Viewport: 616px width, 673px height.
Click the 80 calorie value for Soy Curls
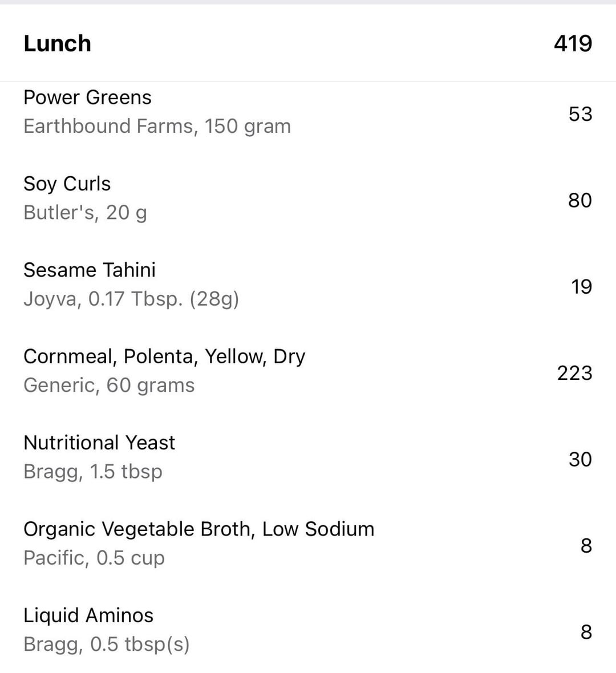click(x=579, y=200)
